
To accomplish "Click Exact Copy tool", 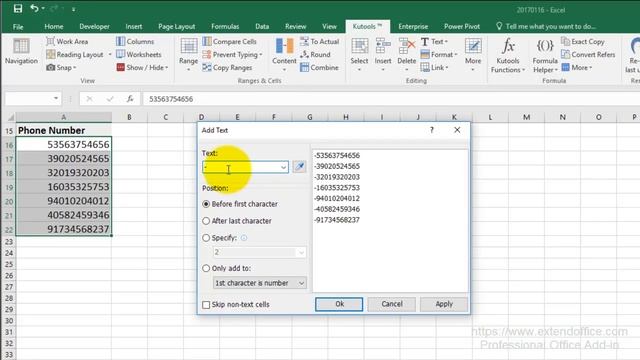I will 582,41.
